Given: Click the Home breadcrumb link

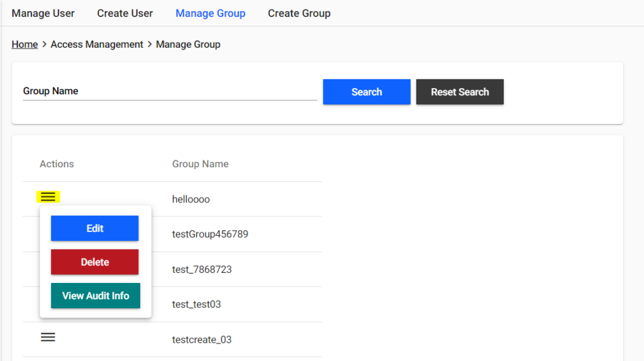Looking at the screenshot, I should pos(25,44).
